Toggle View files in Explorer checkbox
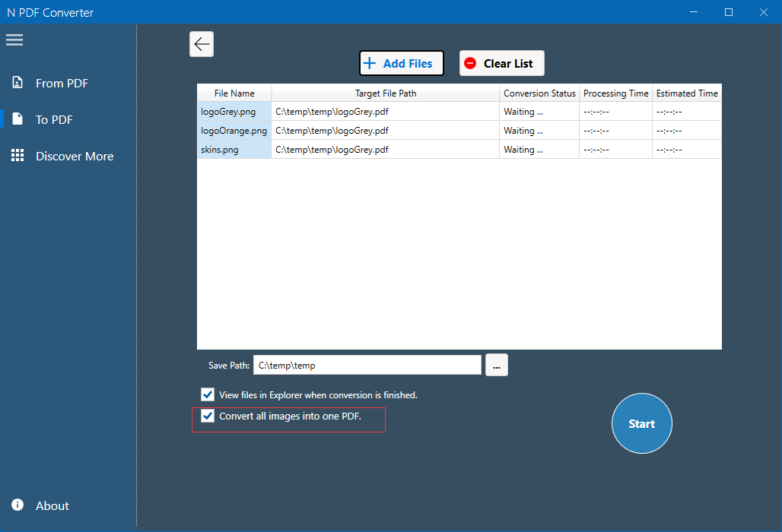 pos(208,394)
